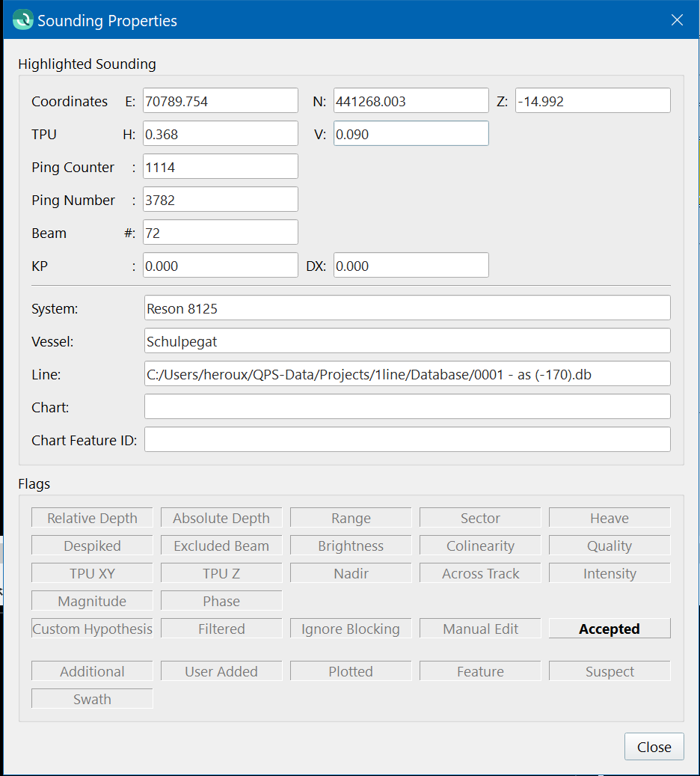The image size is (700, 776).
Task: Click the Ping Counter field 1114
Action: (x=221, y=166)
